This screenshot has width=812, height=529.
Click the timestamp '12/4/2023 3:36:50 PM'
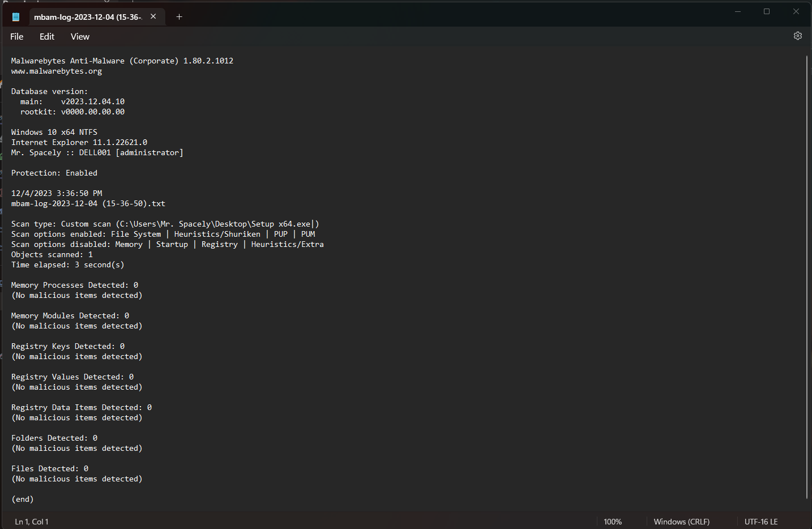[57, 193]
